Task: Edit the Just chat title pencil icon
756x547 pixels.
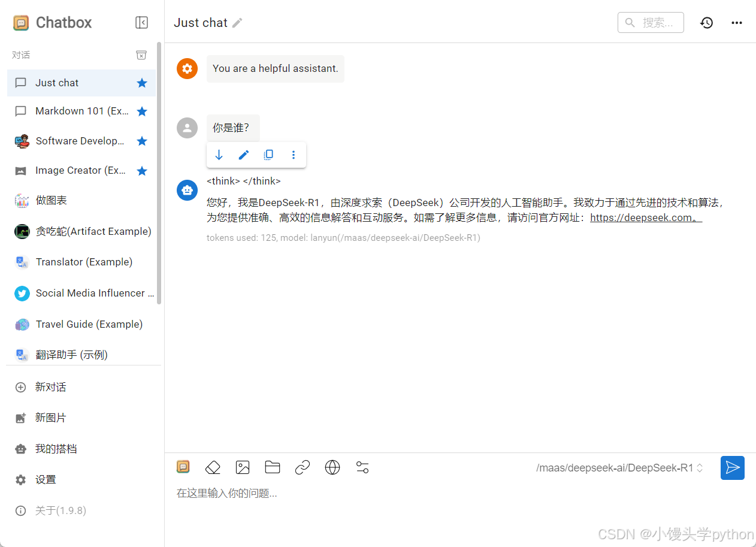Action: point(238,23)
